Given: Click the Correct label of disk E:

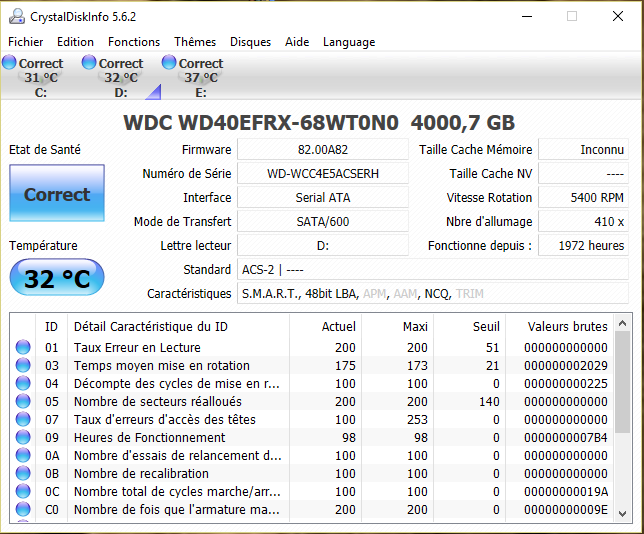Looking at the screenshot, I should tap(201, 64).
